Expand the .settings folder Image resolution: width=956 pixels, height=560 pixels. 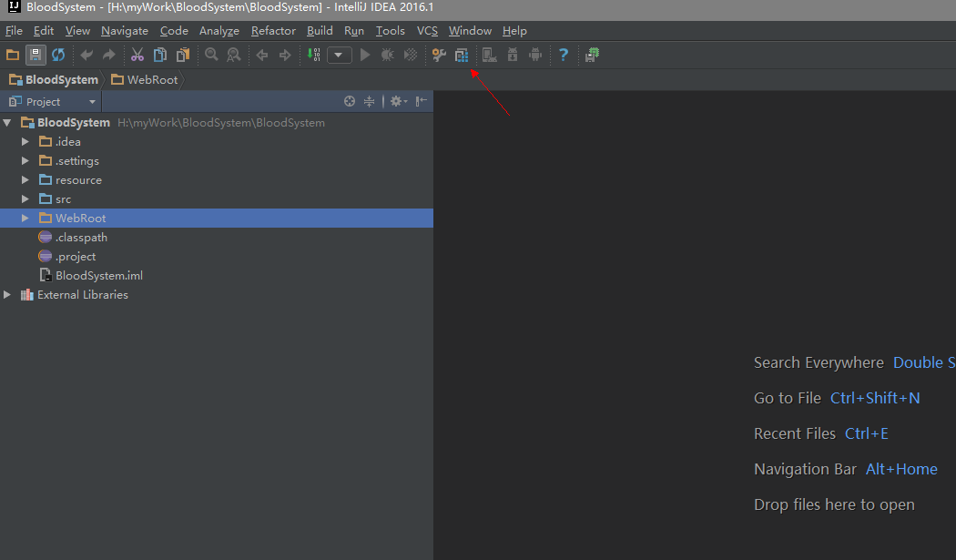click(x=25, y=161)
